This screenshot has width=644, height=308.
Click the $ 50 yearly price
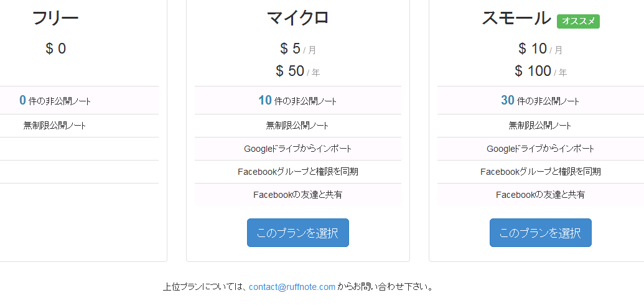coord(291,71)
